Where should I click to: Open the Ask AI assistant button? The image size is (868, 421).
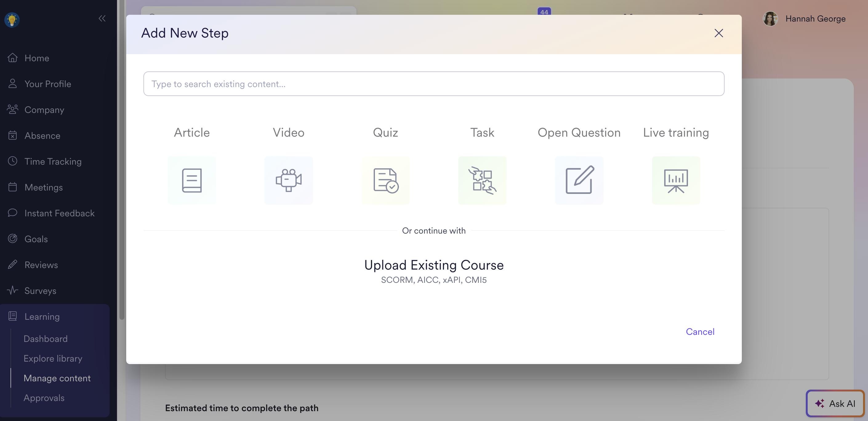[x=835, y=403]
